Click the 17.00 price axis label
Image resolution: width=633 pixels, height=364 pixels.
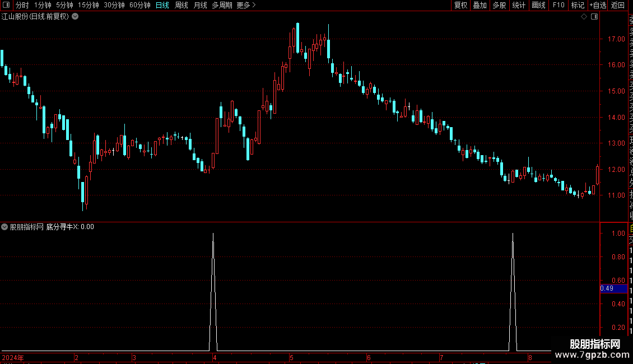[x=616, y=39]
